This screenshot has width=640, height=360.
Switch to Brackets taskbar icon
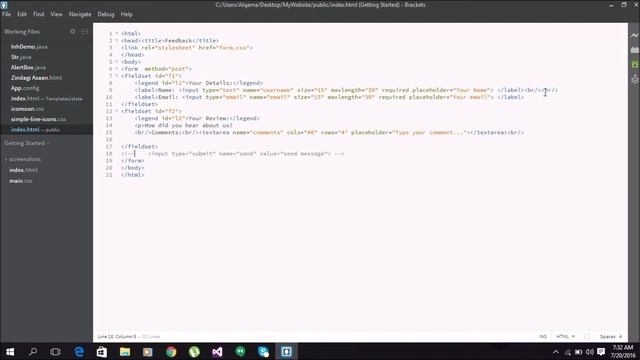[287, 351]
